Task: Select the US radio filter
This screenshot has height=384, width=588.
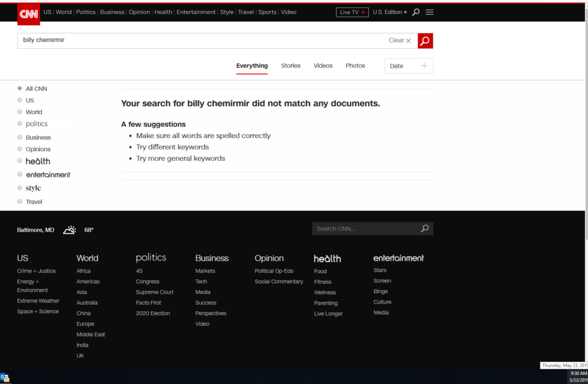Action: 20,100
